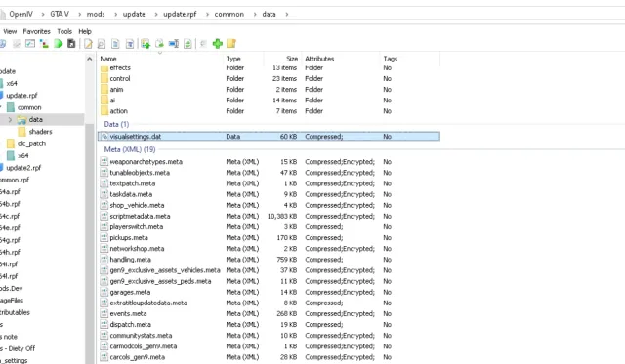The image size is (625, 364).
Task: Open the Favorites menu
Action: coord(37,31)
